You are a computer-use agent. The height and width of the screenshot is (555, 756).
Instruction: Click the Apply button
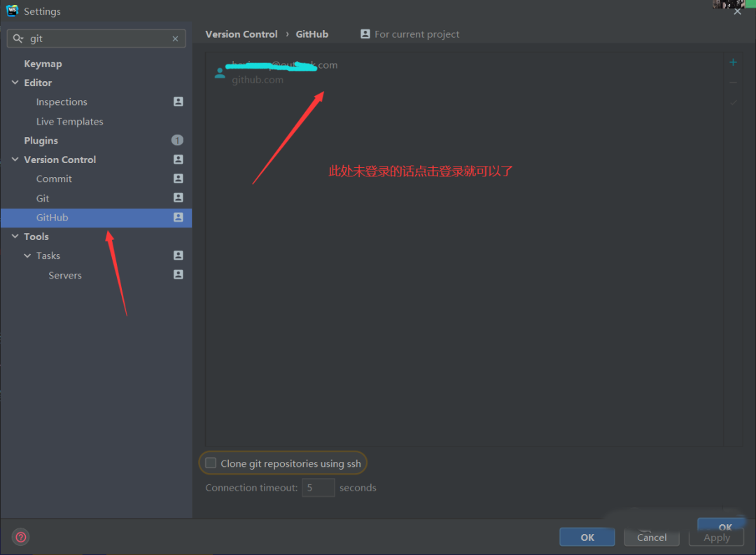(717, 538)
